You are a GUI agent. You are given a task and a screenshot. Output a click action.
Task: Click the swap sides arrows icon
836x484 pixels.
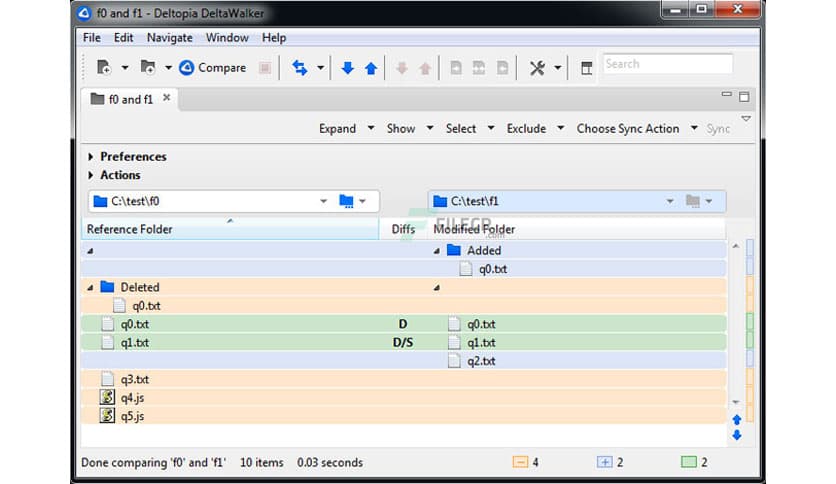point(300,68)
